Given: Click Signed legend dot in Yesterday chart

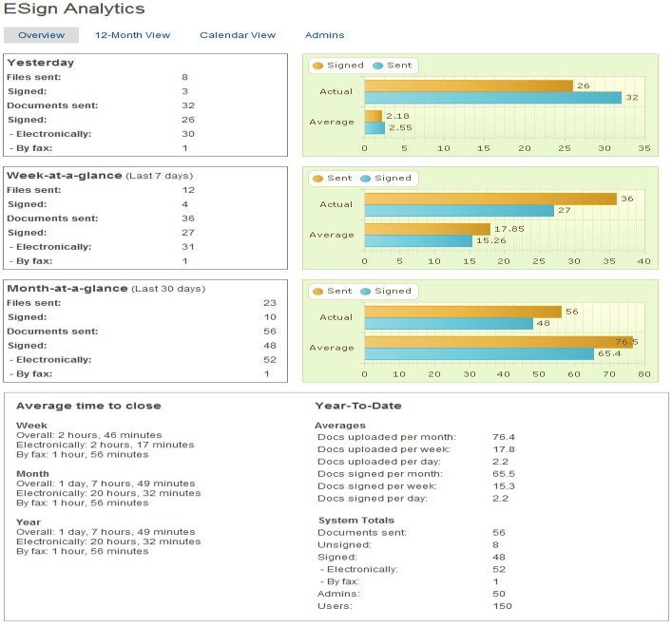Looking at the screenshot, I should 317,66.
